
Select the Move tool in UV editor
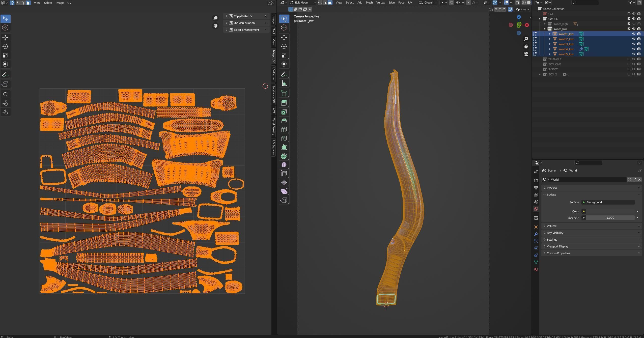pos(5,38)
